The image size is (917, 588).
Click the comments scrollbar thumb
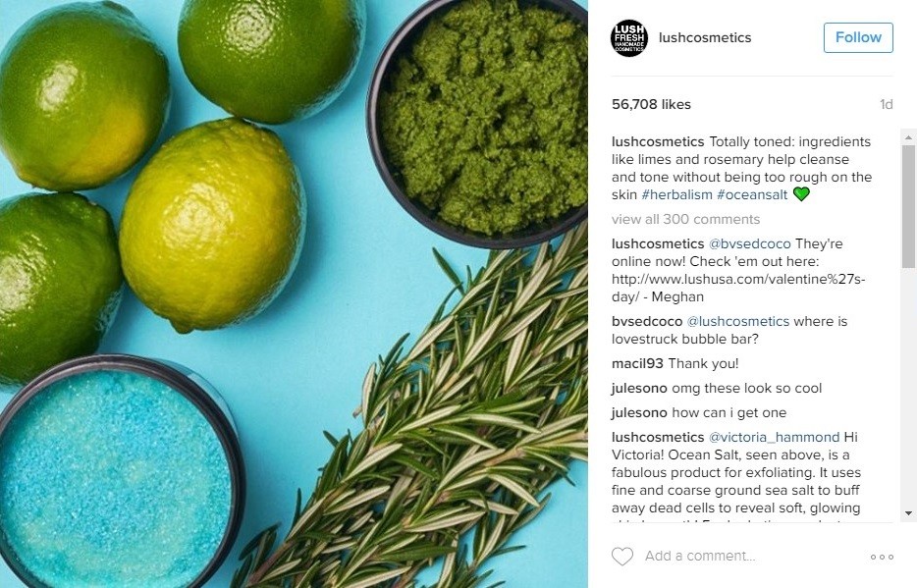[908, 206]
